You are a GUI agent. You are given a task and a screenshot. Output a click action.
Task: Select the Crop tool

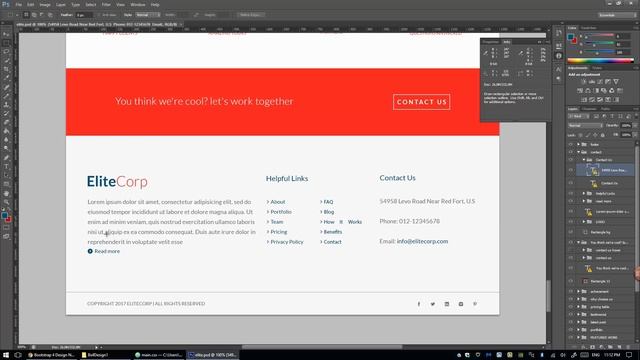(6, 69)
